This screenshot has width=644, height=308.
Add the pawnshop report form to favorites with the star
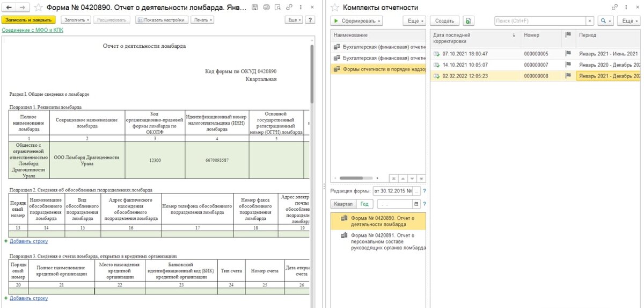(x=39, y=8)
